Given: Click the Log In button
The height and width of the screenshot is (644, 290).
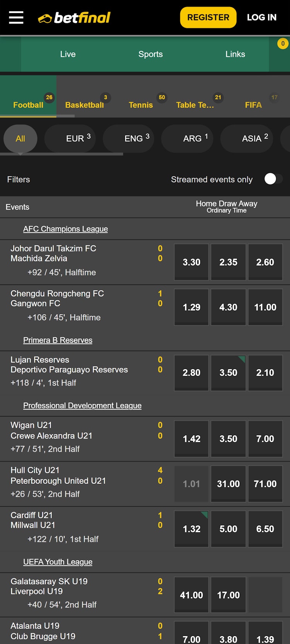Looking at the screenshot, I should pyautogui.click(x=262, y=17).
